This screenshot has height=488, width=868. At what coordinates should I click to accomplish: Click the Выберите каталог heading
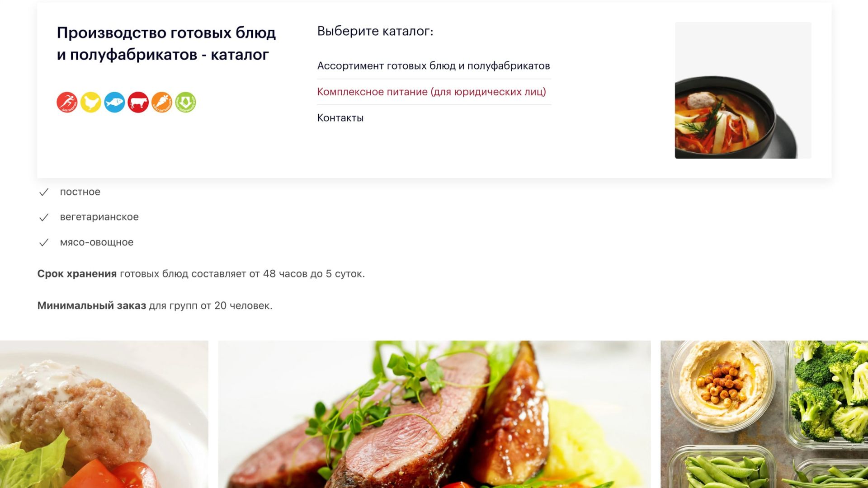375,31
